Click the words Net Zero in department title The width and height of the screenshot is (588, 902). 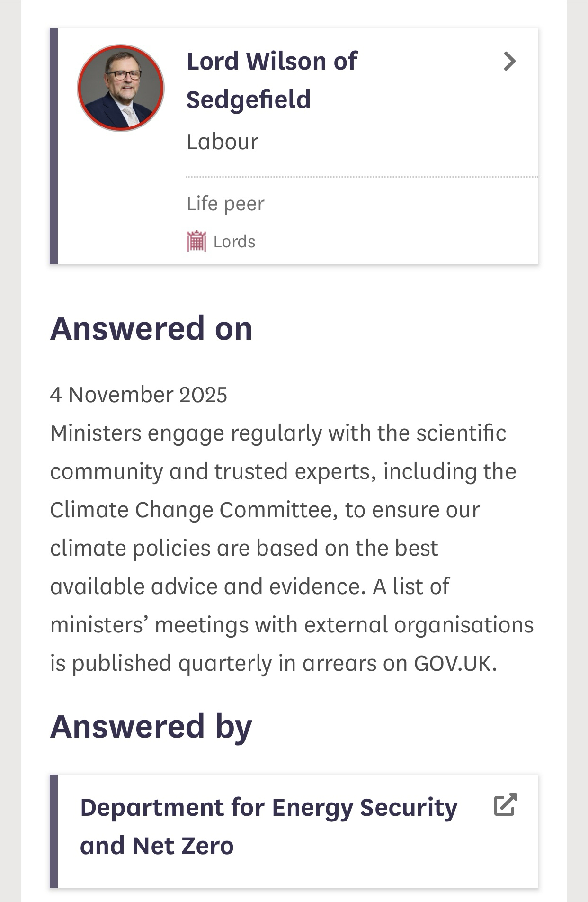point(183,846)
